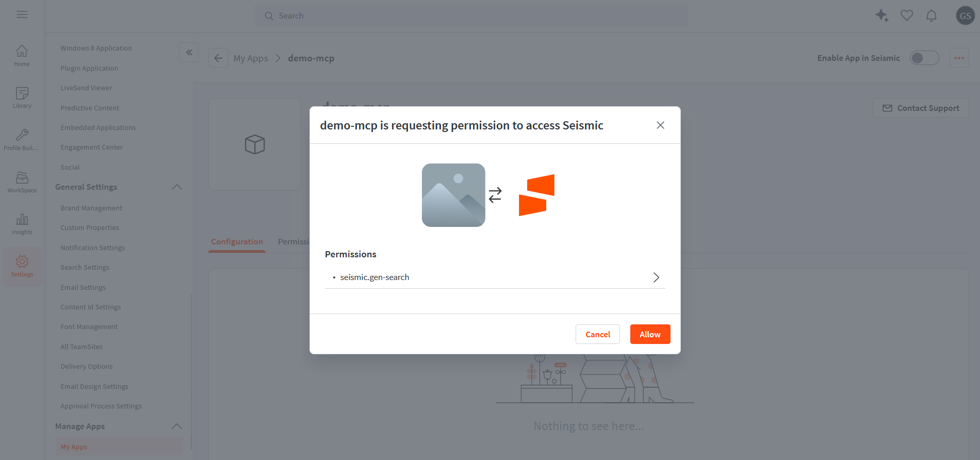Click the side panel scrollbar
The image size is (980, 460).
tap(191, 371)
